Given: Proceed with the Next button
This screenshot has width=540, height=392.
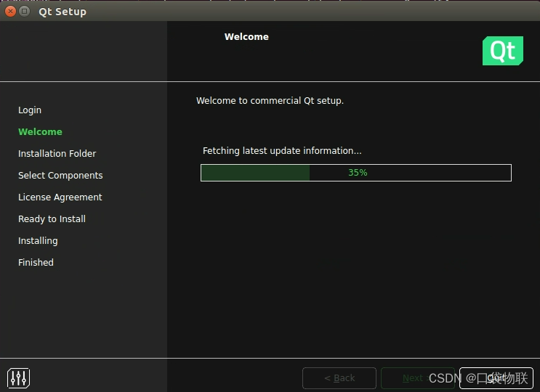Looking at the screenshot, I should click(417, 378).
